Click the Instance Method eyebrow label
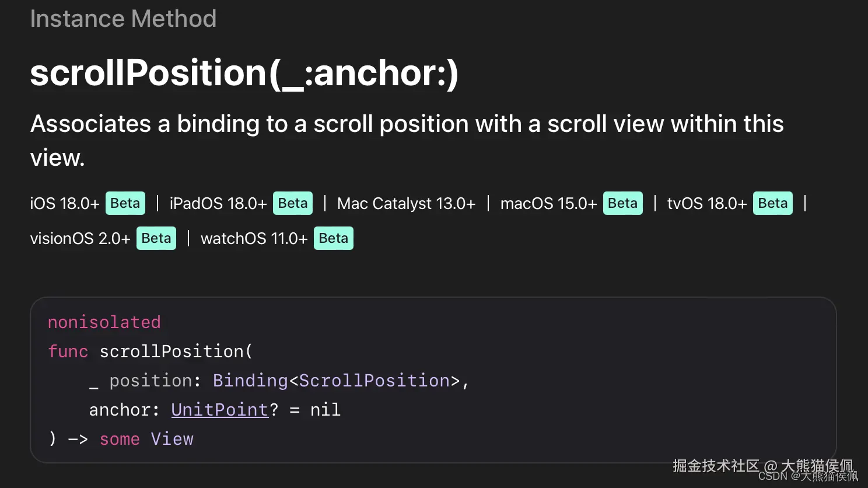The image size is (868, 488). tap(123, 19)
